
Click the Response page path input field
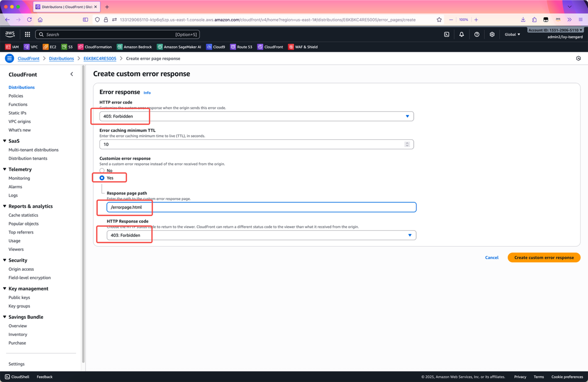point(261,207)
